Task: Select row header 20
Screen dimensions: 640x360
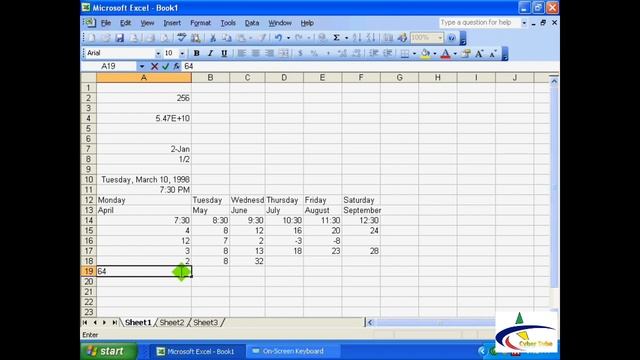Action: pyautogui.click(x=88, y=282)
